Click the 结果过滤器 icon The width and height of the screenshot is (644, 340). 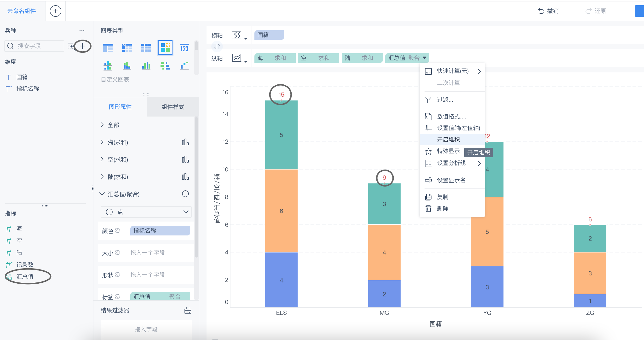pos(188,311)
